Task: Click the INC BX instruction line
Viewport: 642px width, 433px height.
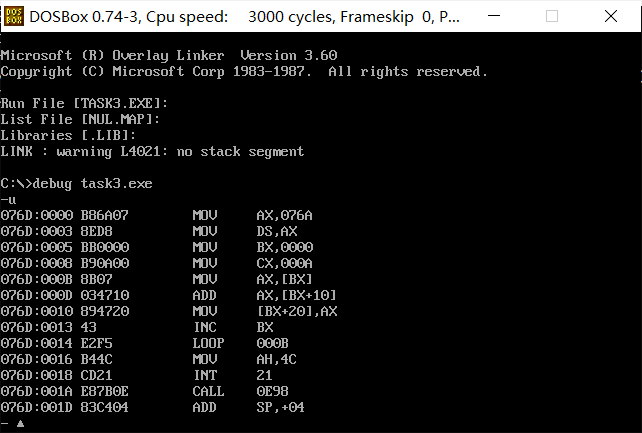Action: pos(137,327)
